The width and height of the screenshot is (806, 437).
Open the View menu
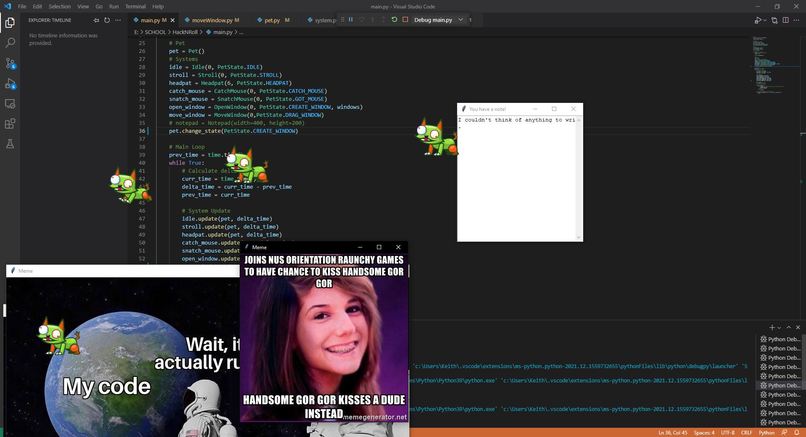83,6
